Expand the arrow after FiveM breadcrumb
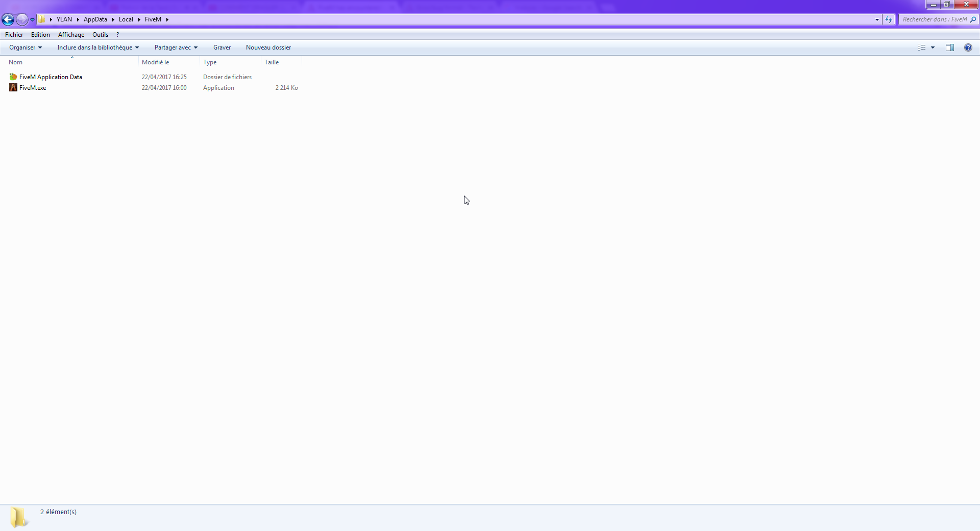Image resolution: width=980 pixels, height=531 pixels. pyautogui.click(x=167, y=19)
